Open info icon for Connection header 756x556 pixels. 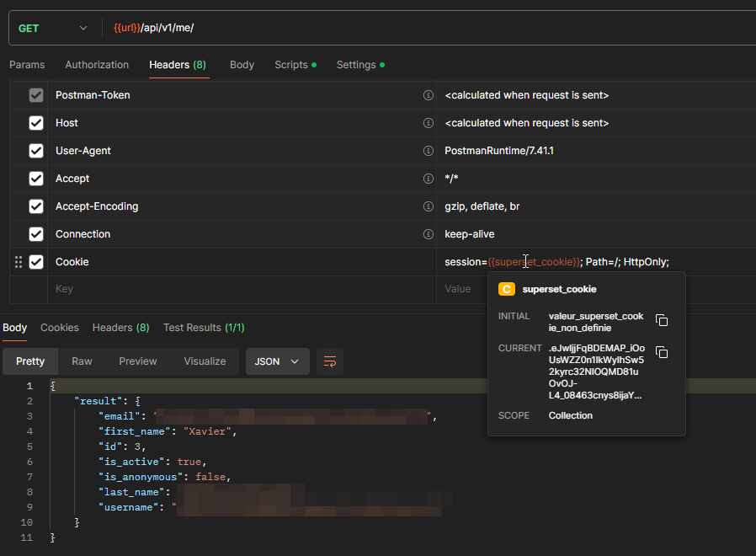[x=429, y=234]
